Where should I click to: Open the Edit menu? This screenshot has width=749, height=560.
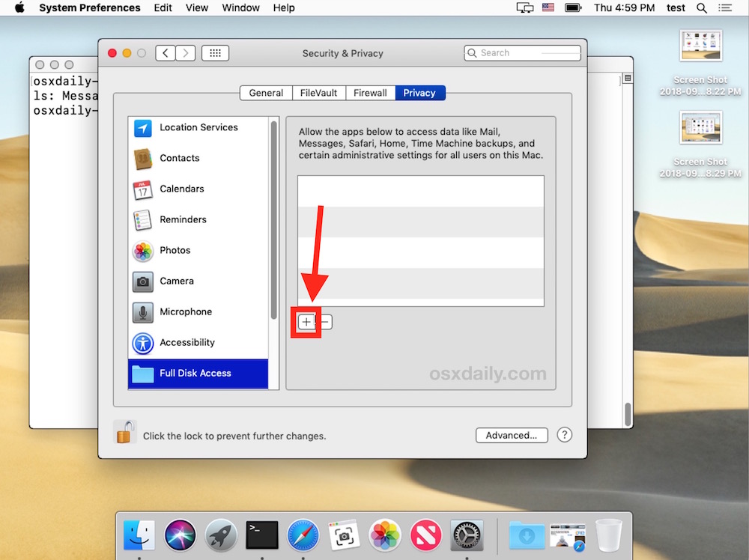pos(163,7)
